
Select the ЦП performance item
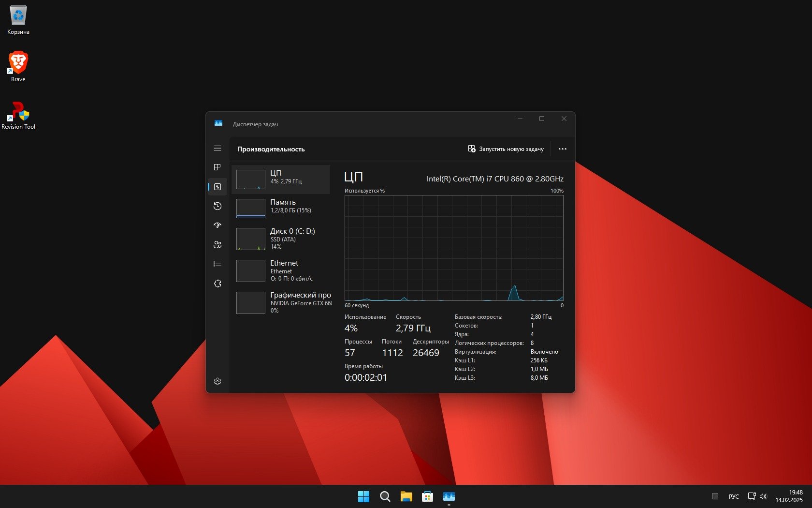281,179
